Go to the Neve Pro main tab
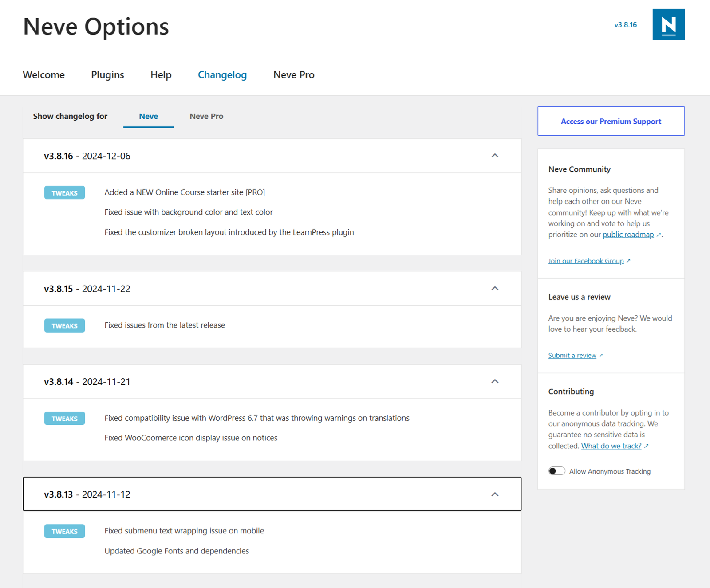The image size is (710, 588). coord(293,75)
